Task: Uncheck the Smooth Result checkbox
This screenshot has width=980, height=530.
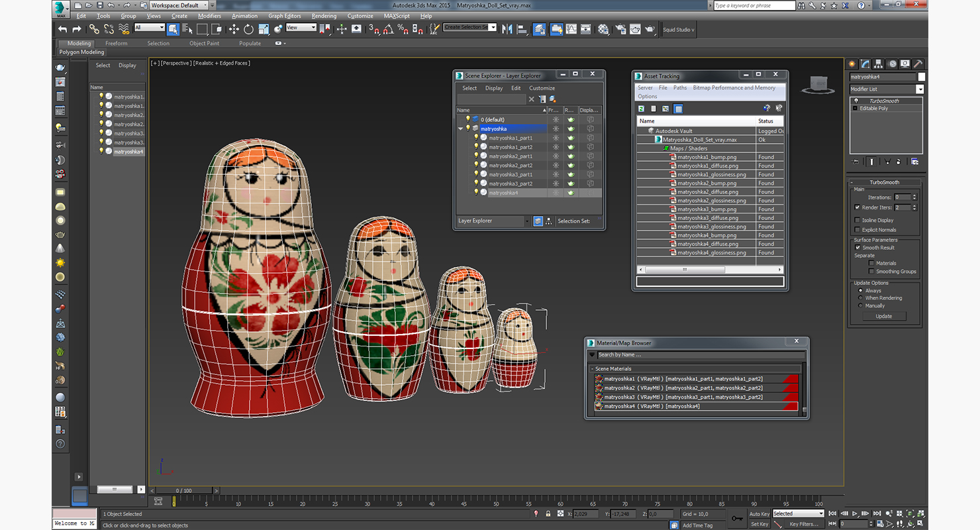Action: (x=857, y=248)
